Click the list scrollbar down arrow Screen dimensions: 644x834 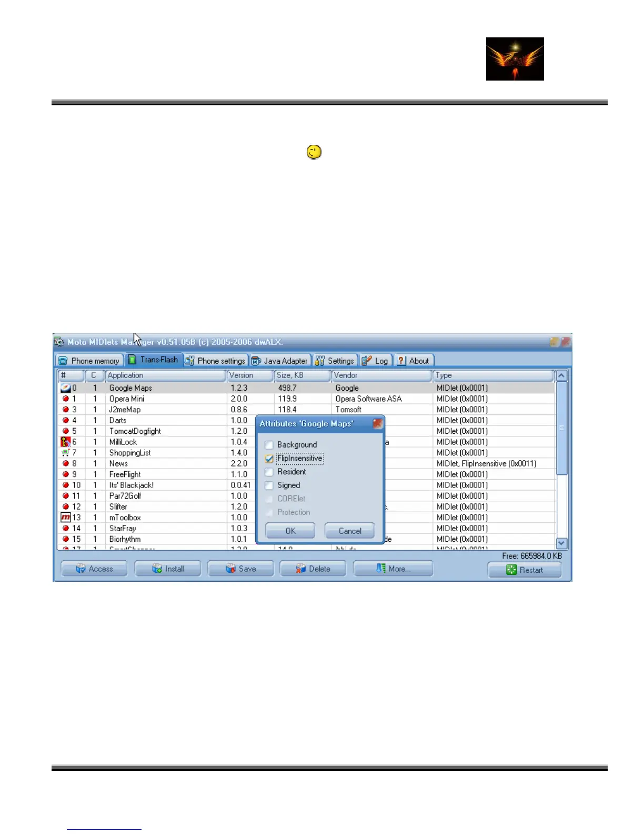[x=561, y=543]
